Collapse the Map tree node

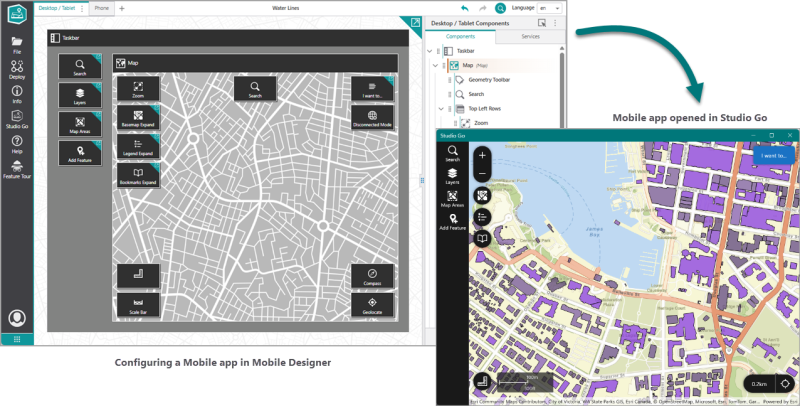(435, 65)
